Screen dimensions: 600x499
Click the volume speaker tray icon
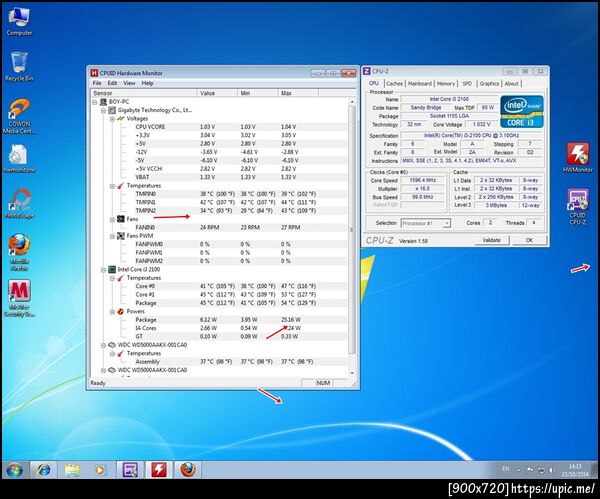(x=551, y=470)
